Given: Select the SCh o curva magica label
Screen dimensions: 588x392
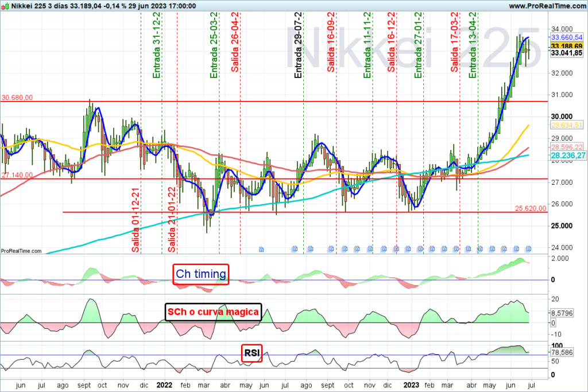Looking at the screenshot, I should click(x=213, y=312).
